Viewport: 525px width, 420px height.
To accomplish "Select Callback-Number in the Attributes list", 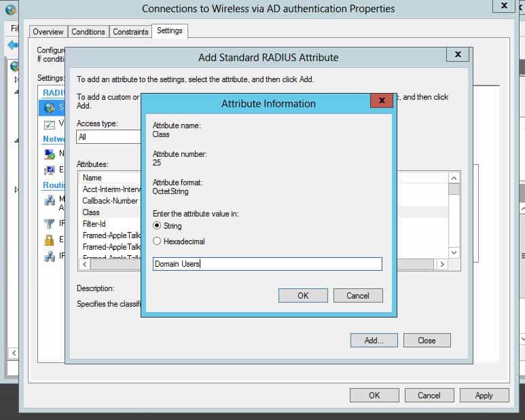I will 110,201.
